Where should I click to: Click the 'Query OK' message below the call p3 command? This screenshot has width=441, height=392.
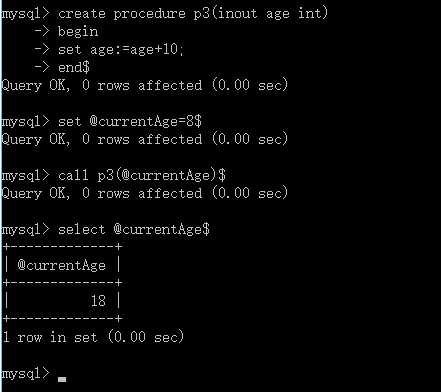tap(145, 194)
